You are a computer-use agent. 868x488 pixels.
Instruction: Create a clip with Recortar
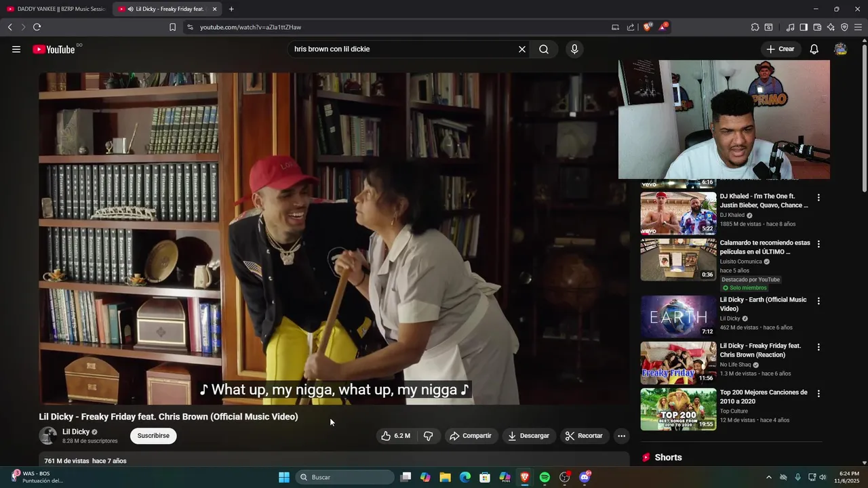pos(584,436)
